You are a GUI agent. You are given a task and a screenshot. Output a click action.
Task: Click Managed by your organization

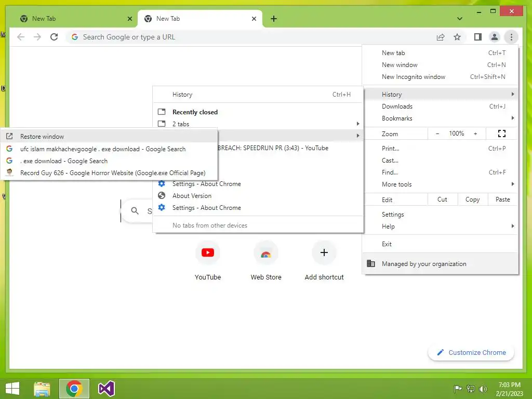pyautogui.click(x=440, y=263)
